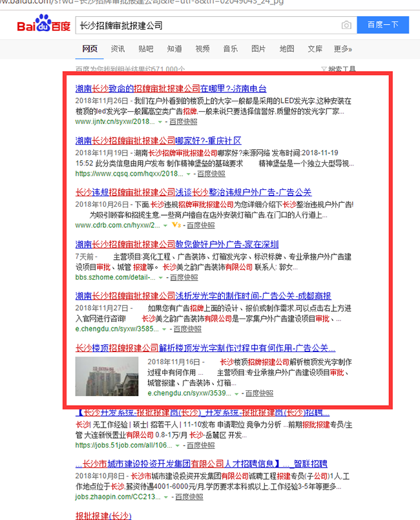Go to the 图片 tab

[258, 49]
